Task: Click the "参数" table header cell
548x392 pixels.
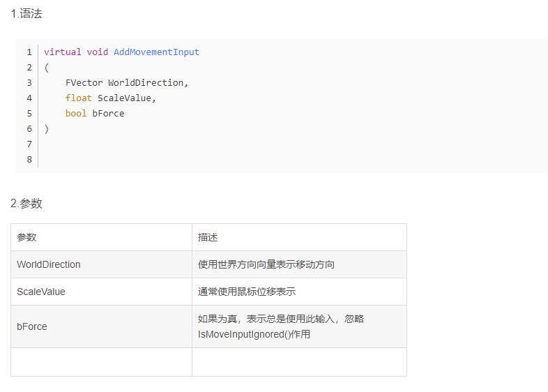Action: point(26,237)
